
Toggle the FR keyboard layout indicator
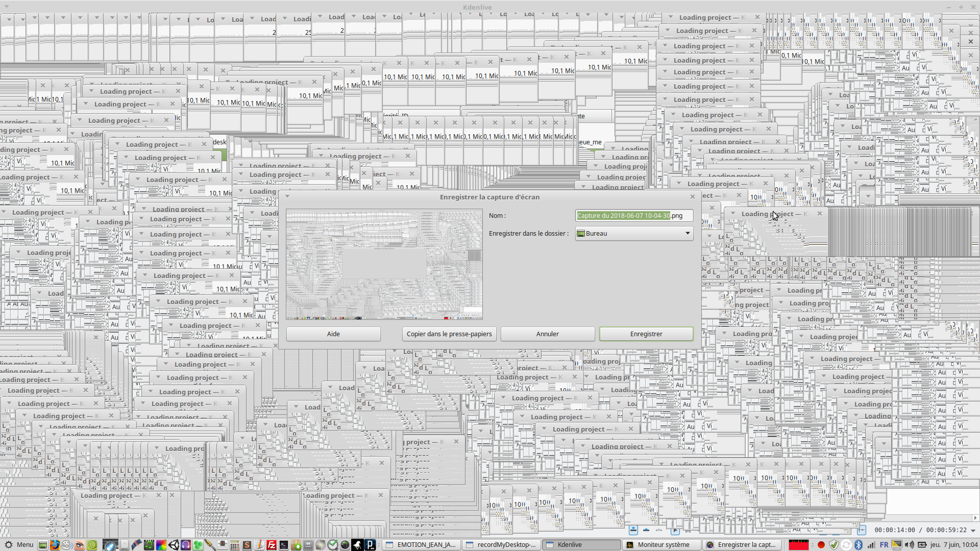click(884, 545)
